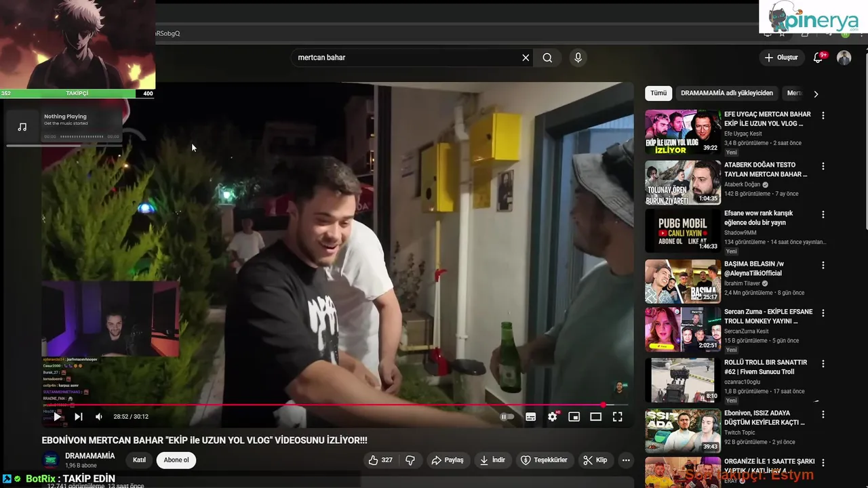Screen dimensions: 868x488
Task: Open options for 'Ebonivon, ISSIZ ADAYA' video
Action: [x=823, y=415]
